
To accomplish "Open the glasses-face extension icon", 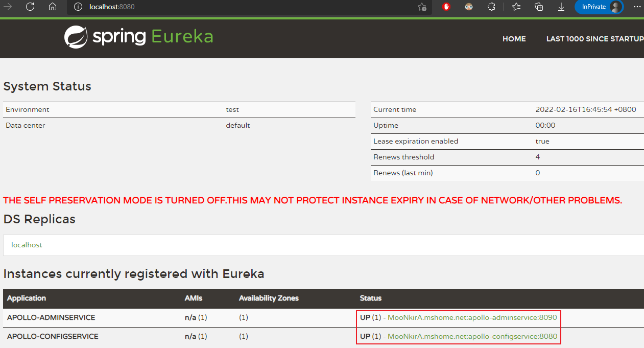I will pos(469,7).
